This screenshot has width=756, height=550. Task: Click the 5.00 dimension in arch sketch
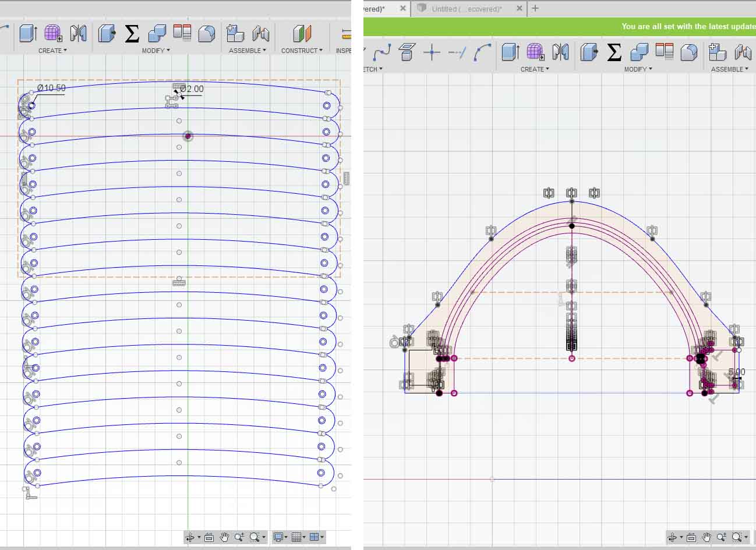click(737, 372)
